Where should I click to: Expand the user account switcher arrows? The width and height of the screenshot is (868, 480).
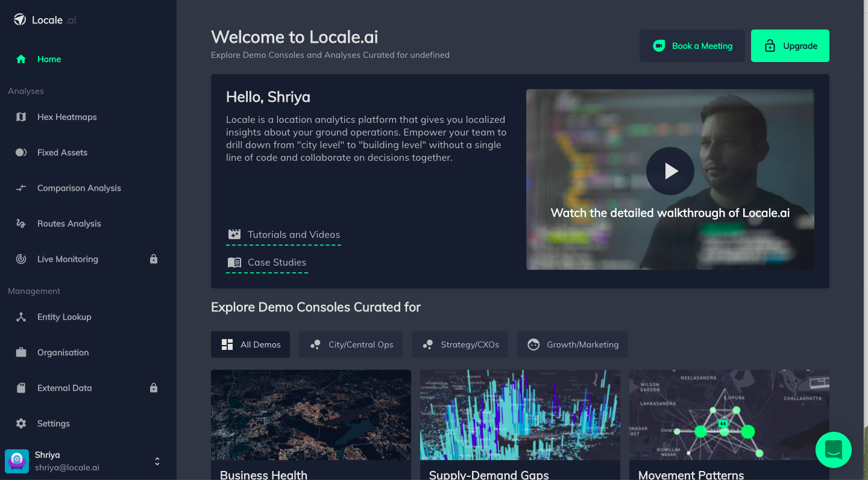click(x=157, y=461)
